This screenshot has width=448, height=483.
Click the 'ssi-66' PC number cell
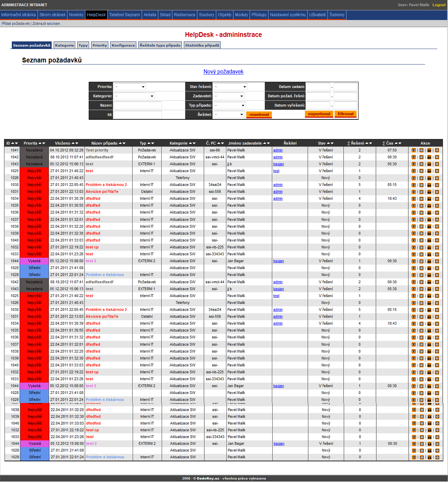click(215, 150)
